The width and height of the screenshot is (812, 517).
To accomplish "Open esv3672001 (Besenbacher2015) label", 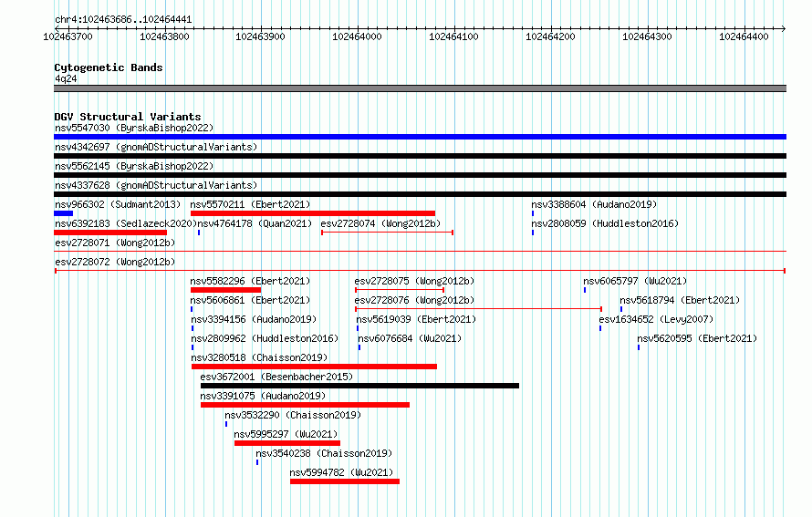I will (x=276, y=377).
